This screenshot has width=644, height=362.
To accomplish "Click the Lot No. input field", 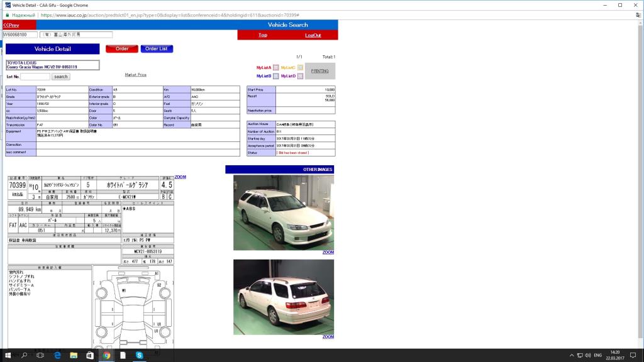I will click(x=35, y=77).
